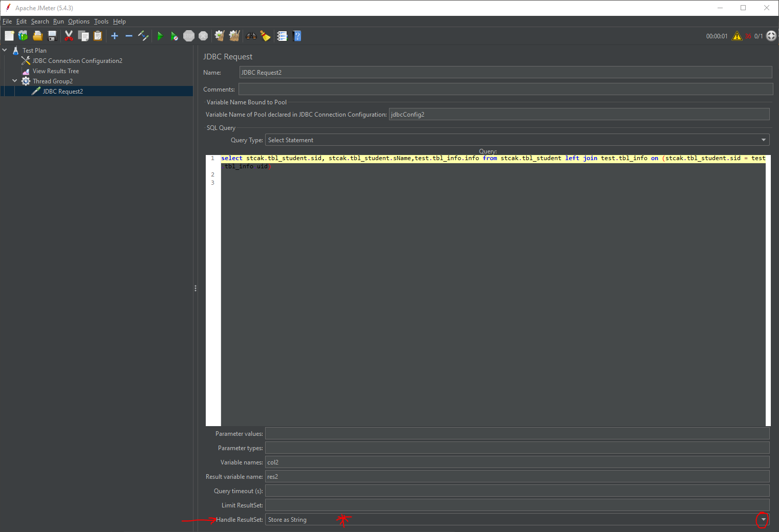Open the Templates icon
Image resolution: width=779 pixels, height=532 pixels.
tap(23, 36)
